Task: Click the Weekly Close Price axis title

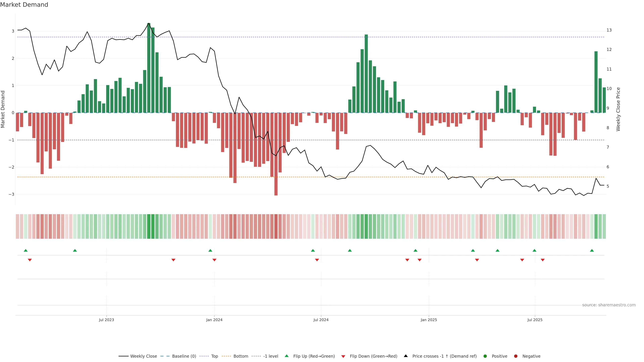Action: (618, 109)
